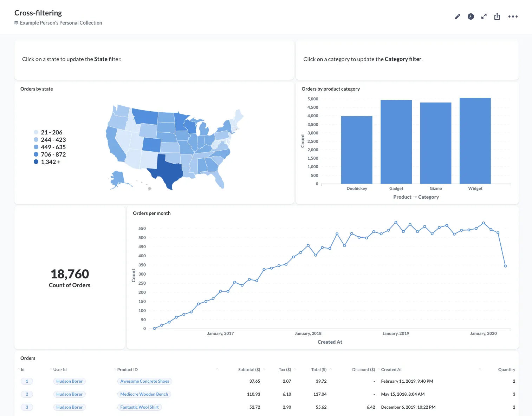Click the Fantastic Wool Shirt product link
The width and height of the screenshot is (532, 416).
pos(140,407)
